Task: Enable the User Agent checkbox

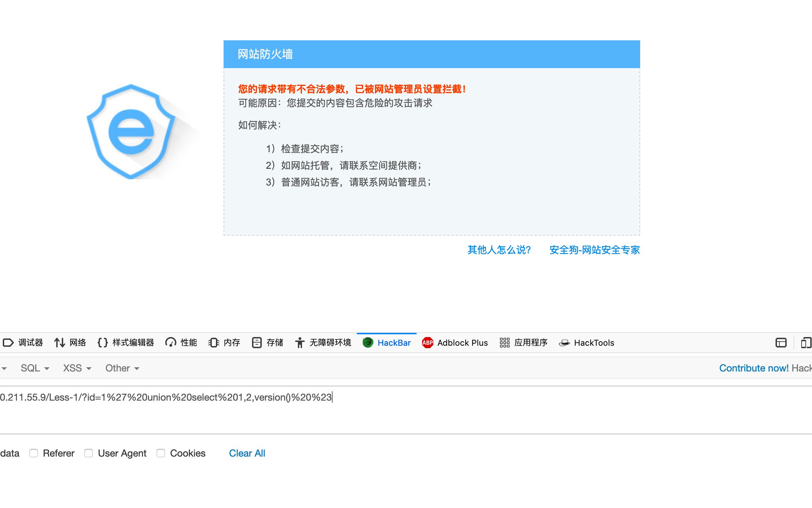Action: coord(89,453)
